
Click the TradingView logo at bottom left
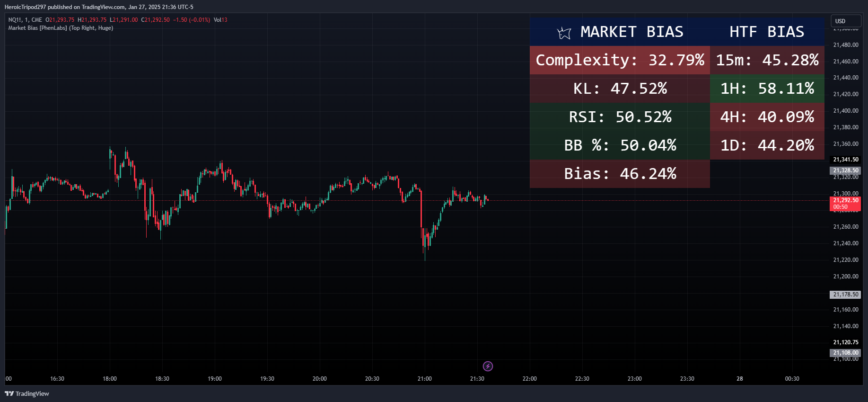pos(27,393)
